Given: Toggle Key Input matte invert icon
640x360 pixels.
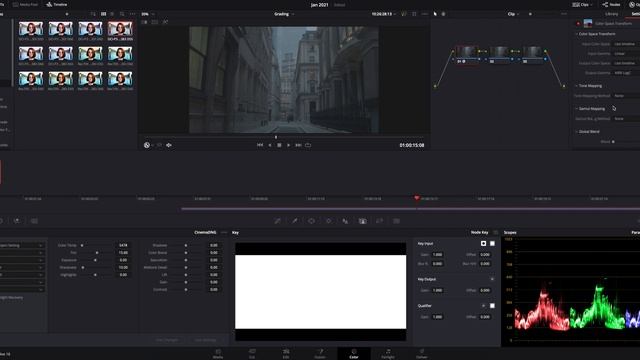Looking at the screenshot, I should (483, 243).
